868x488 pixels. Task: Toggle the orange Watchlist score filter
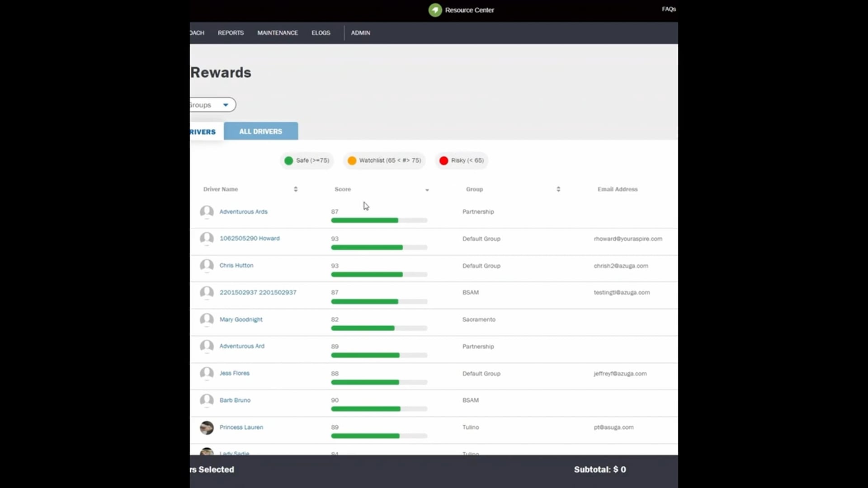point(384,160)
